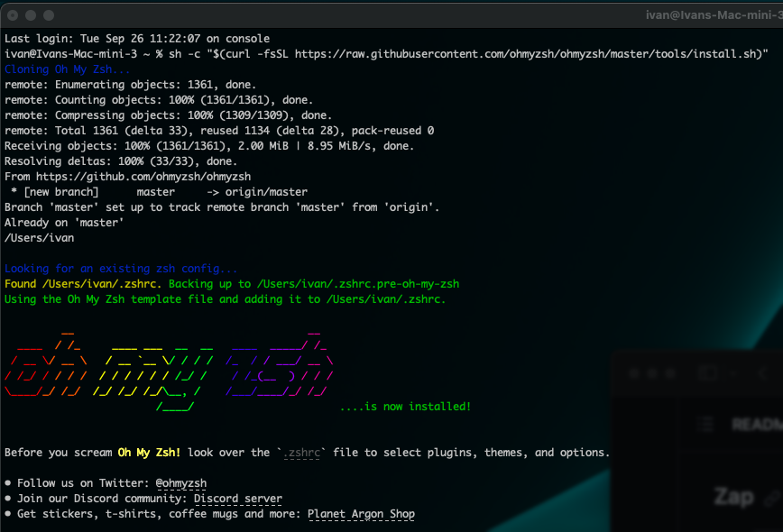Click 'Looking for an existing zsh config...' line
This screenshot has height=532, width=783.
coord(121,269)
